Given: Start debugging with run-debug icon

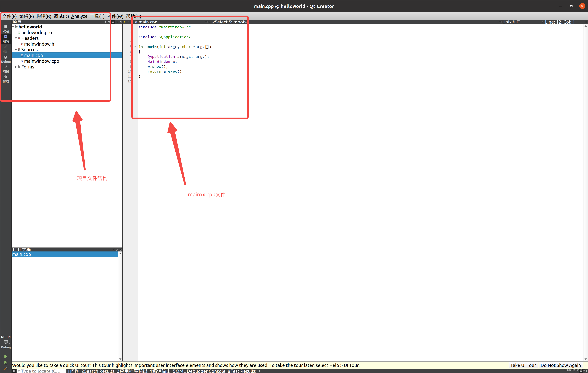Looking at the screenshot, I should 6,363.
